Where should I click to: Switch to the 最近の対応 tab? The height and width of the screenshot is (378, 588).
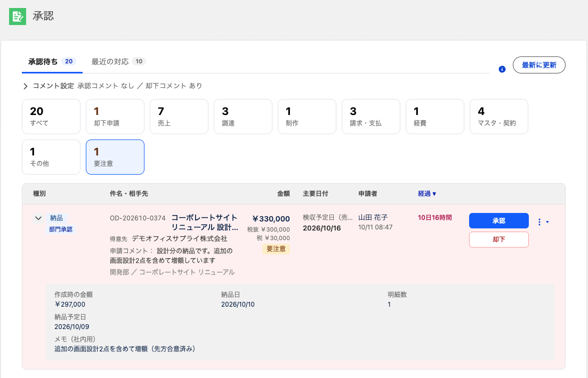click(x=118, y=61)
